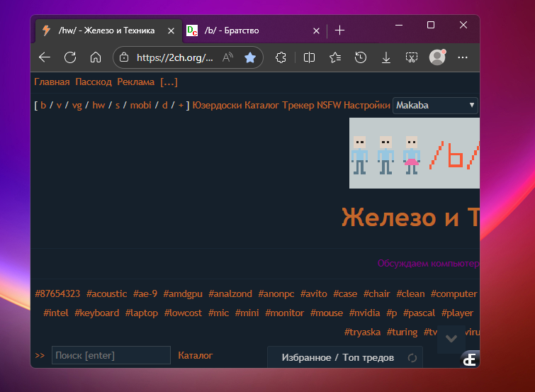535x392 pixels.
Task: Close the /hw/ Железо и Техника tab
Action: click(x=171, y=31)
